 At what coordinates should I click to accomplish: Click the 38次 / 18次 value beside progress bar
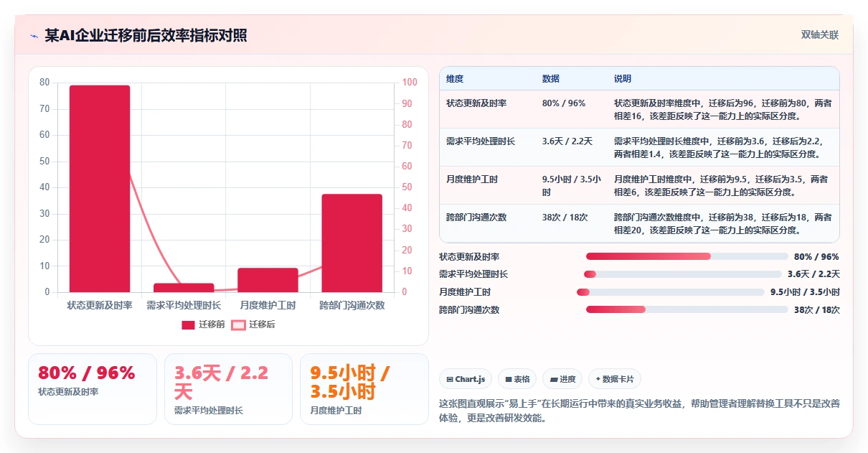tap(816, 310)
